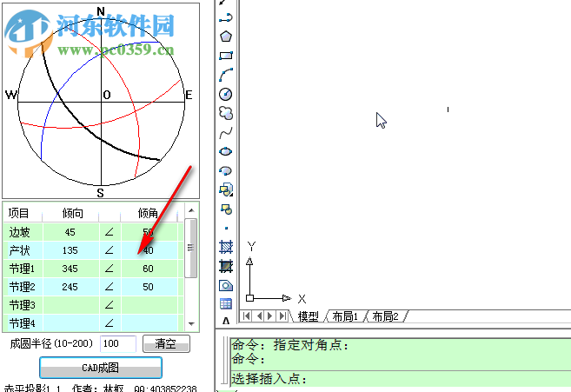Select the Circle tool
Screen dimensions: 571x392
(x=226, y=94)
